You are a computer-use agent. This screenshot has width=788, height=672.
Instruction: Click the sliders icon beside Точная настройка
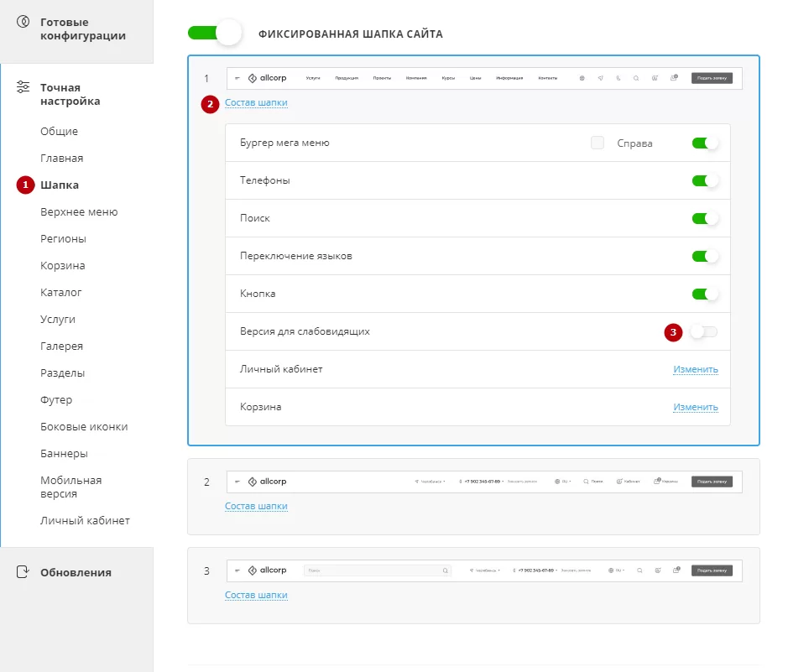[x=23, y=87]
